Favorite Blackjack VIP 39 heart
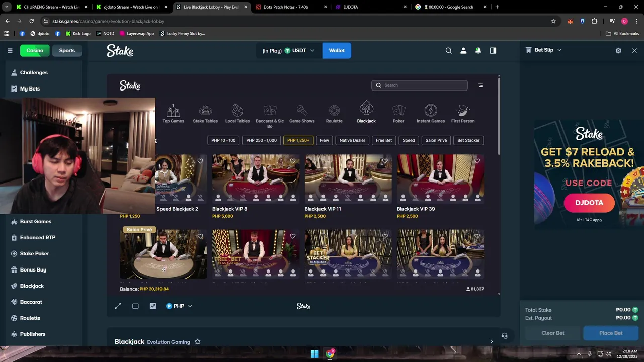This screenshot has height=362, width=644. 477,161
